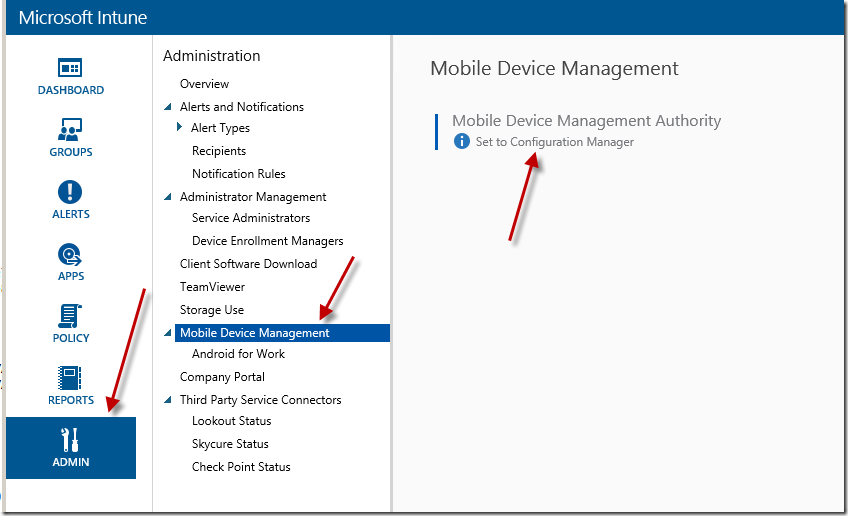
Task: Click the Microsoft Intune title
Action: click(83, 17)
